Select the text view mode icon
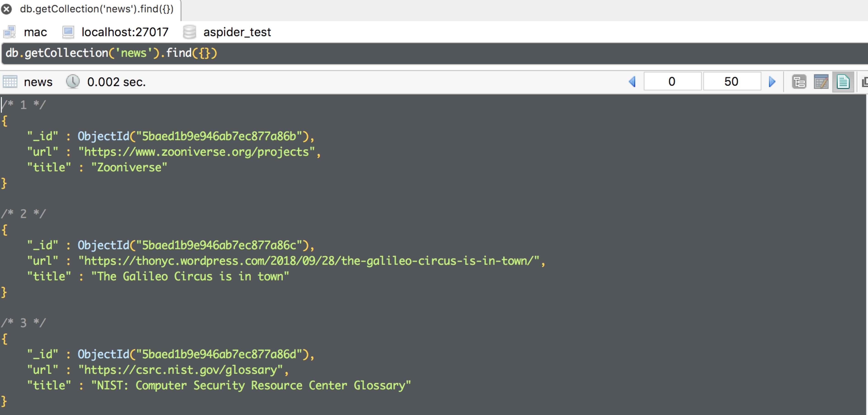868x415 pixels. [x=843, y=82]
